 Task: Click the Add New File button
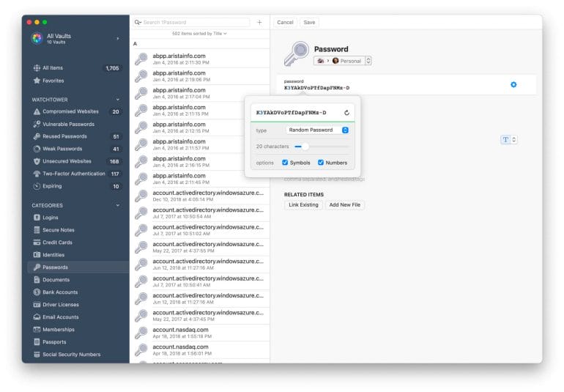click(344, 205)
